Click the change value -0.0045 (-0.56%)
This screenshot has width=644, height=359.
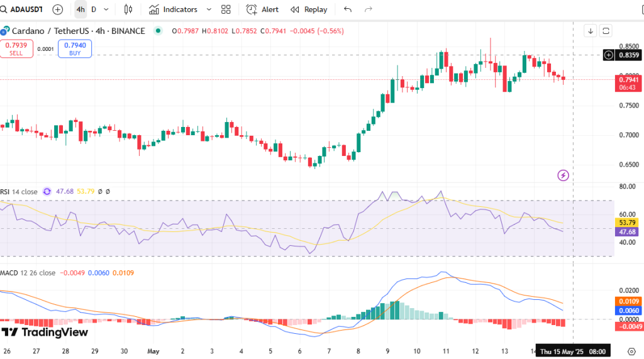tap(317, 31)
